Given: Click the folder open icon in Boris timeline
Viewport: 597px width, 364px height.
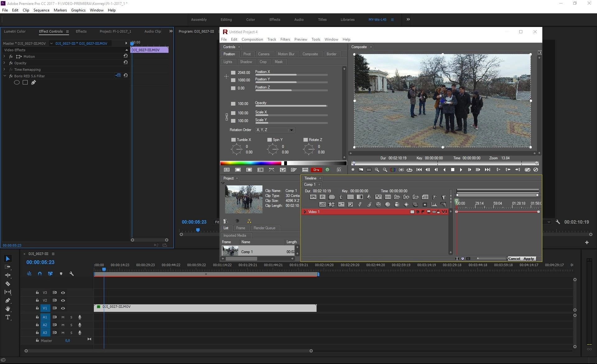Looking at the screenshot, I should coord(397,197).
